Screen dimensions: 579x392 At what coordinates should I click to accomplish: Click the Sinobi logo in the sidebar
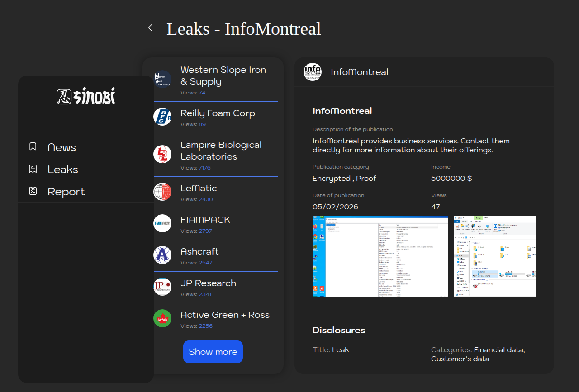coord(86,96)
